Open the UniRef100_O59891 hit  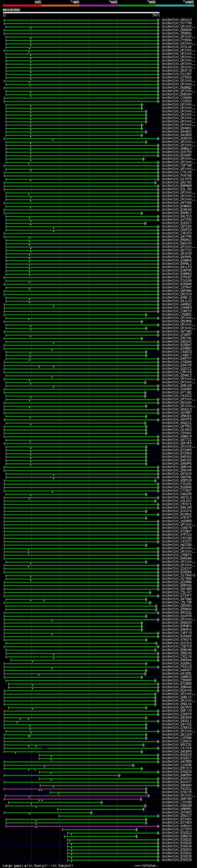pos(177,33)
